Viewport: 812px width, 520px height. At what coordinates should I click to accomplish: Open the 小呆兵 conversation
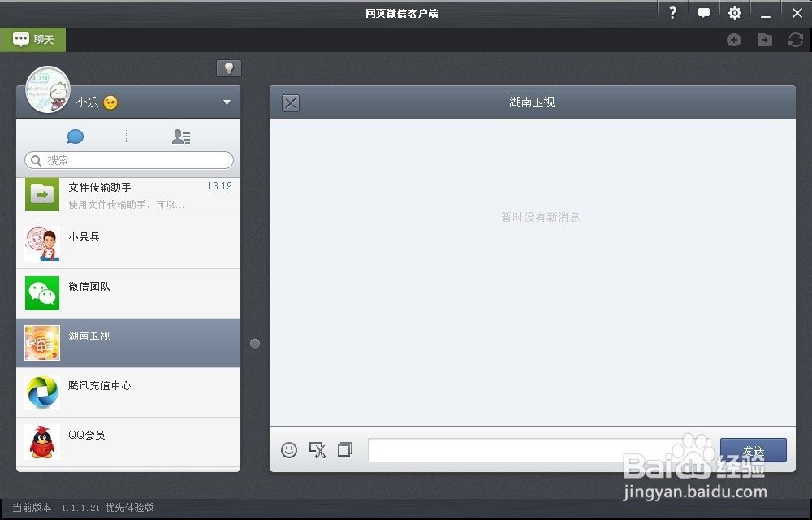pyautogui.click(x=128, y=244)
